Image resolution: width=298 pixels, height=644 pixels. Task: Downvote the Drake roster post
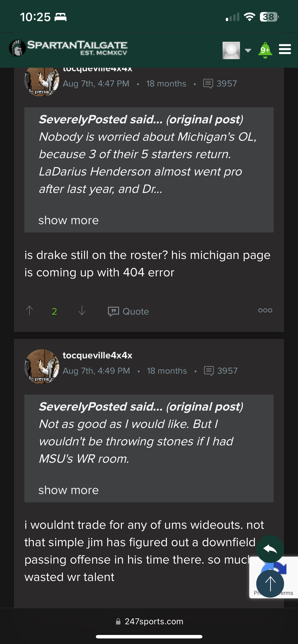[82, 311]
